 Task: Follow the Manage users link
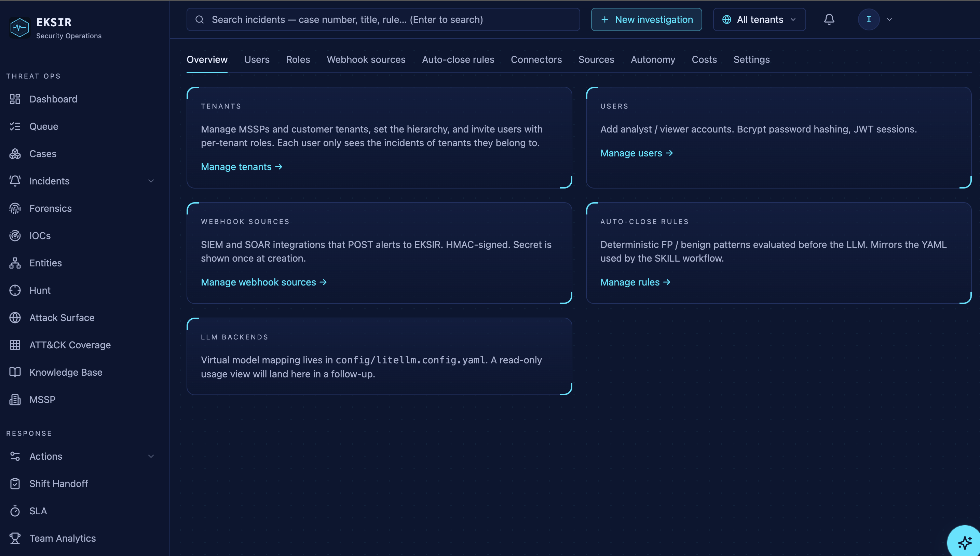coord(637,153)
